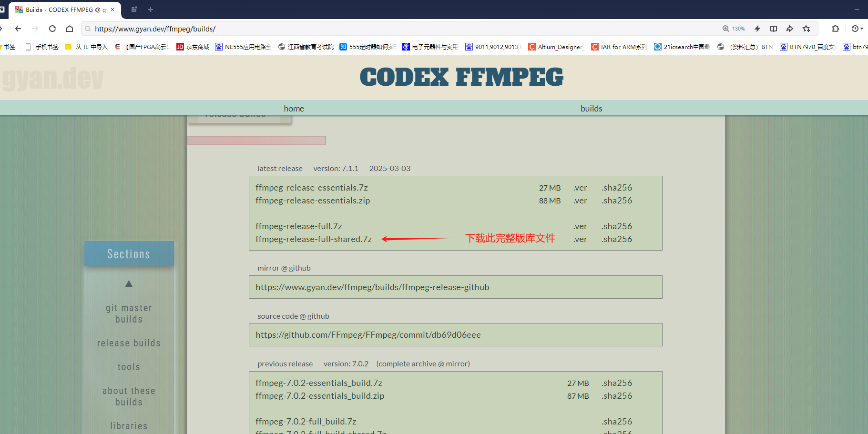Download ffmpeg-release-essentials.7z
Screen dimensions: 868x434
pos(311,188)
